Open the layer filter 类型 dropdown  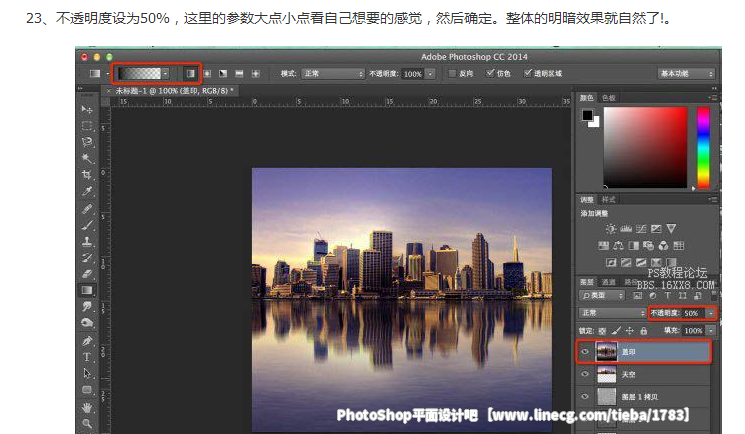[x=602, y=295]
